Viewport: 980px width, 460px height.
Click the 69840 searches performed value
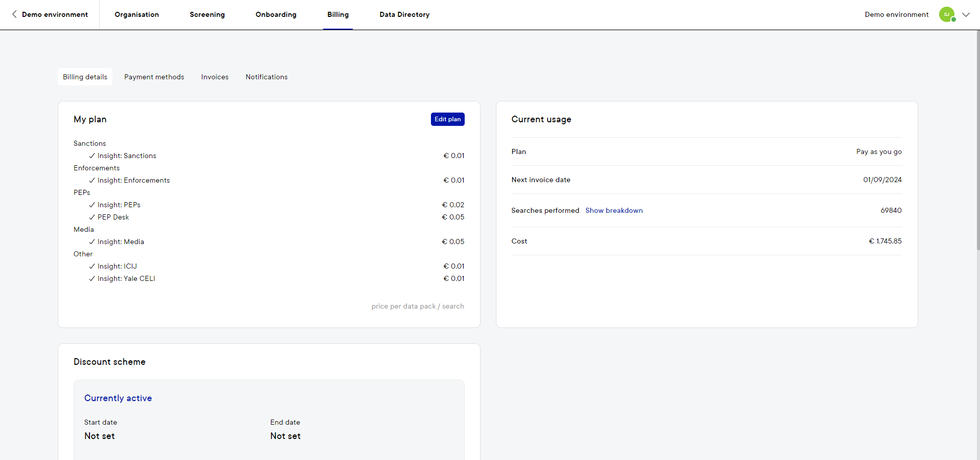[x=891, y=210]
